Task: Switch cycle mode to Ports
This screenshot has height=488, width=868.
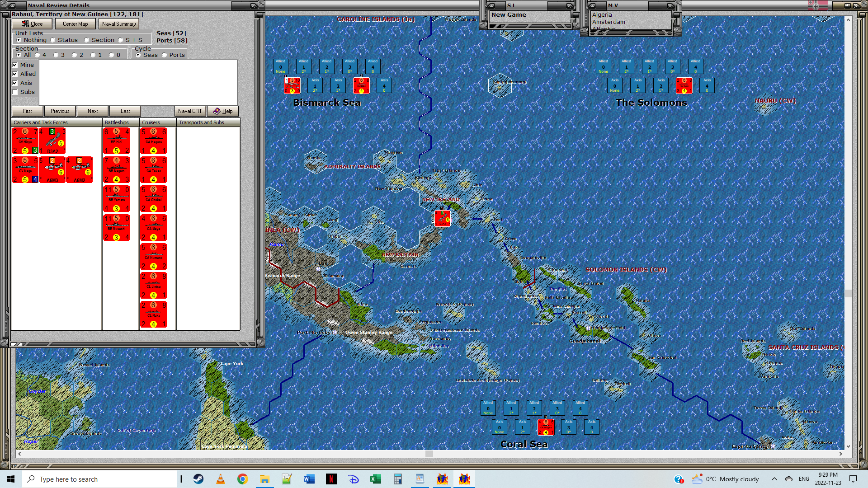Action: (165, 55)
